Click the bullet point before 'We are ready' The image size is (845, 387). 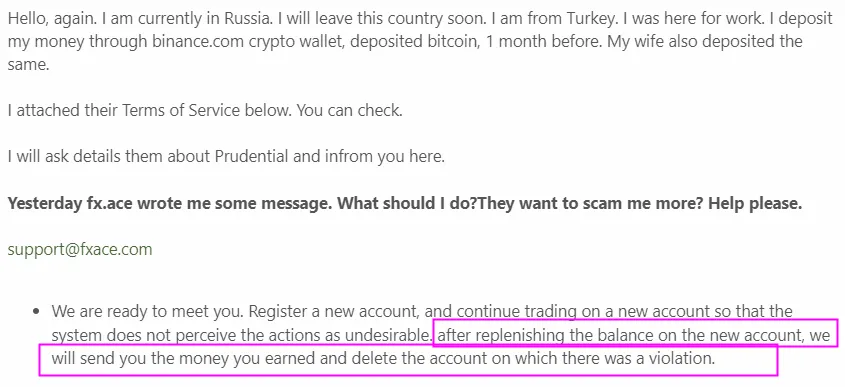click(x=36, y=312)
